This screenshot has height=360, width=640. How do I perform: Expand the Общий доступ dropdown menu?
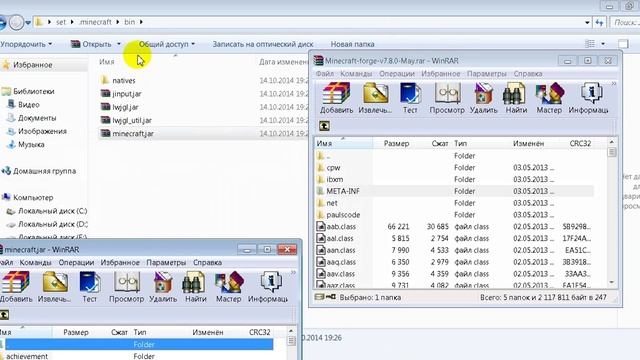[x=167, y=44]
